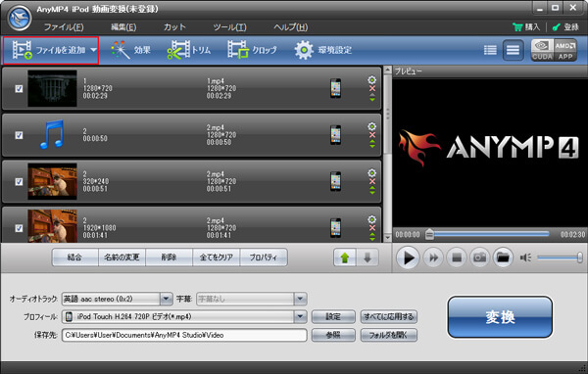Open snapshot folder icon in preview
588x374 pixels.
click(503, 257)
